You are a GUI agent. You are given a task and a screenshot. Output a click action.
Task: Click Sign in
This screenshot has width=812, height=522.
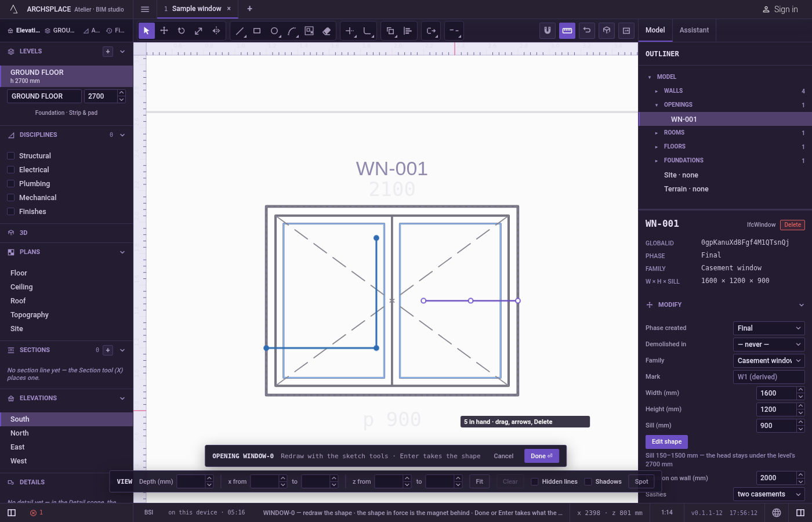[x=780, y=9]
